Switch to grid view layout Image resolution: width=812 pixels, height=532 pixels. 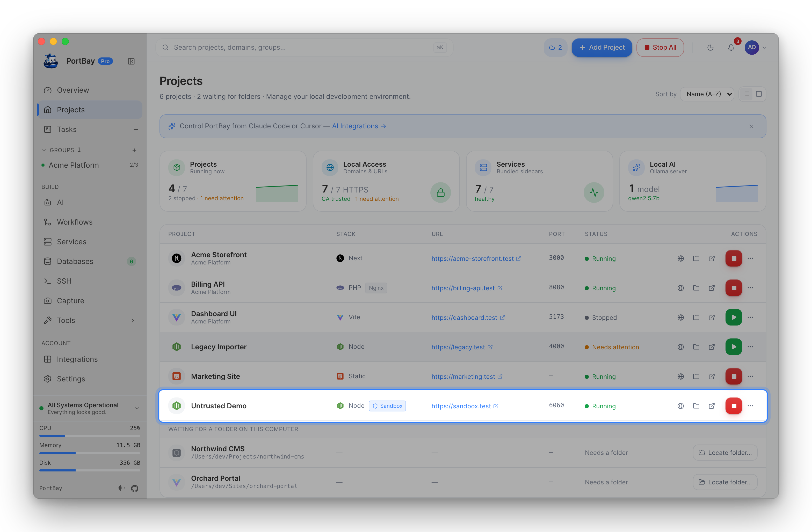759,94
